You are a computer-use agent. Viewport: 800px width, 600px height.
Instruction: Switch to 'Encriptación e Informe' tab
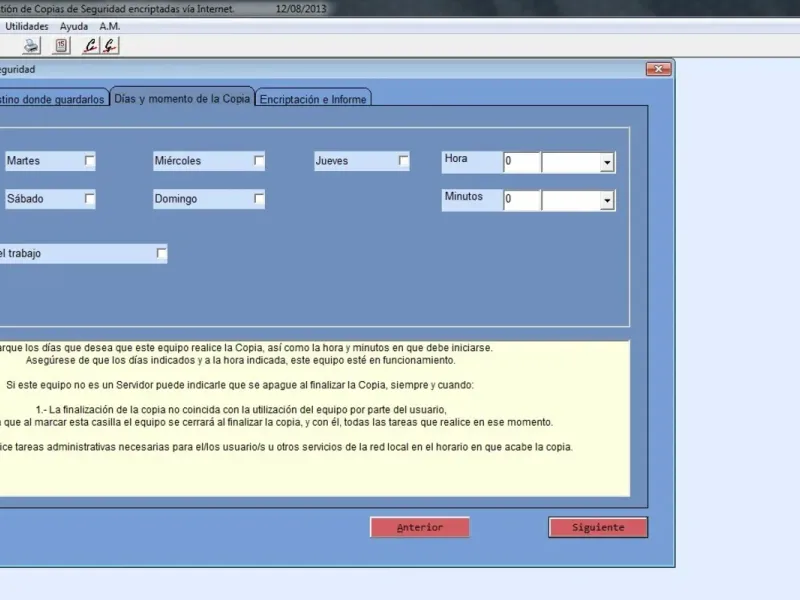coord(313,99)
